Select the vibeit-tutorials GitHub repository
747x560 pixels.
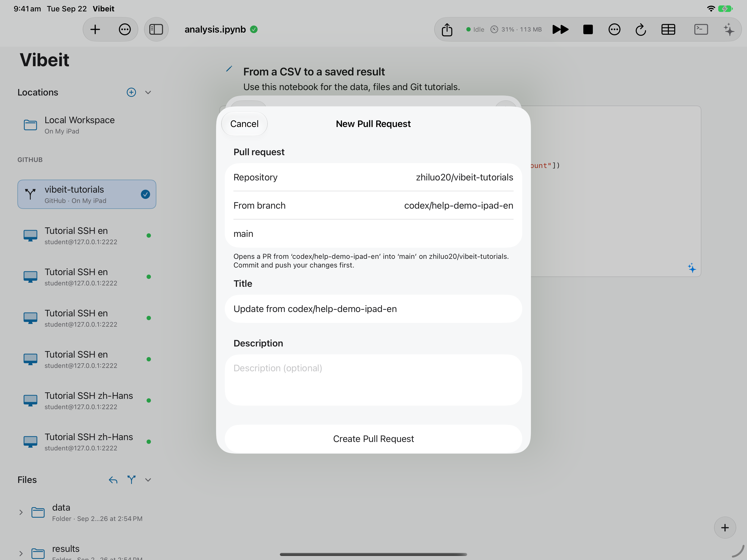[86, 194]
